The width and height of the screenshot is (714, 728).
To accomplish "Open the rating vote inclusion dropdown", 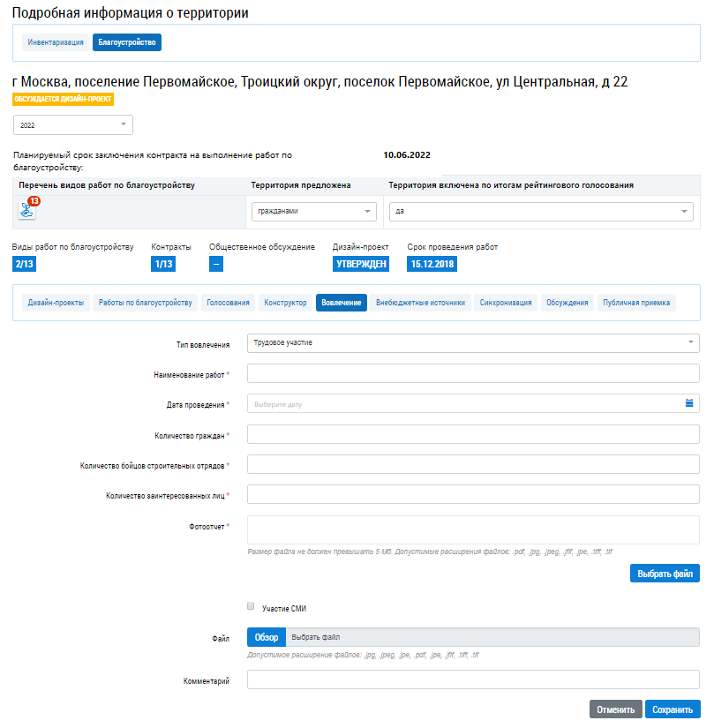I will tap(541, 212).
